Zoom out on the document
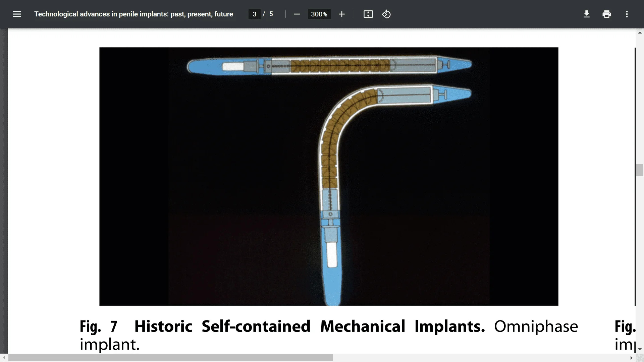Screen dimensions: 644x362 point(297,14)
